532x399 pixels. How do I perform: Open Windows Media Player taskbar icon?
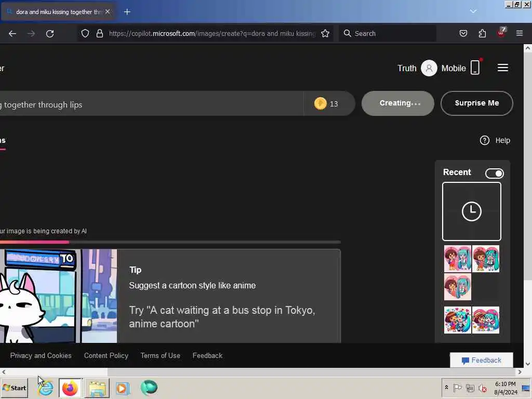coord(122,388)
